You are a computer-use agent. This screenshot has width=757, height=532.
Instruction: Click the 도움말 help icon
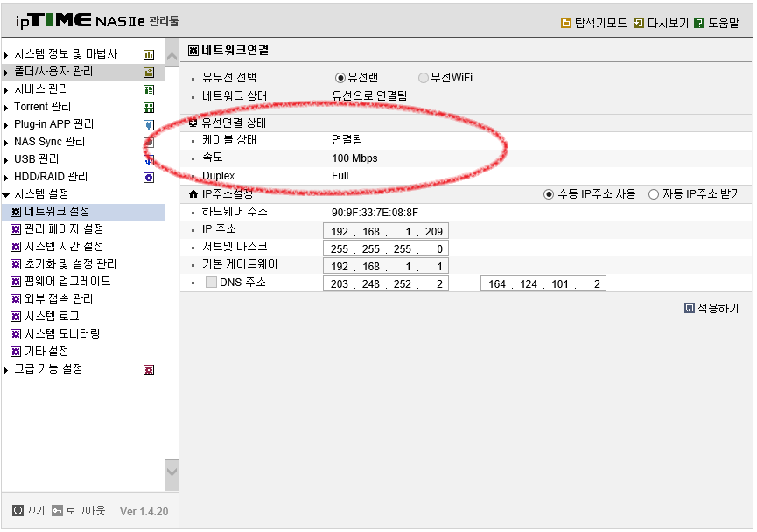[699, 23]
